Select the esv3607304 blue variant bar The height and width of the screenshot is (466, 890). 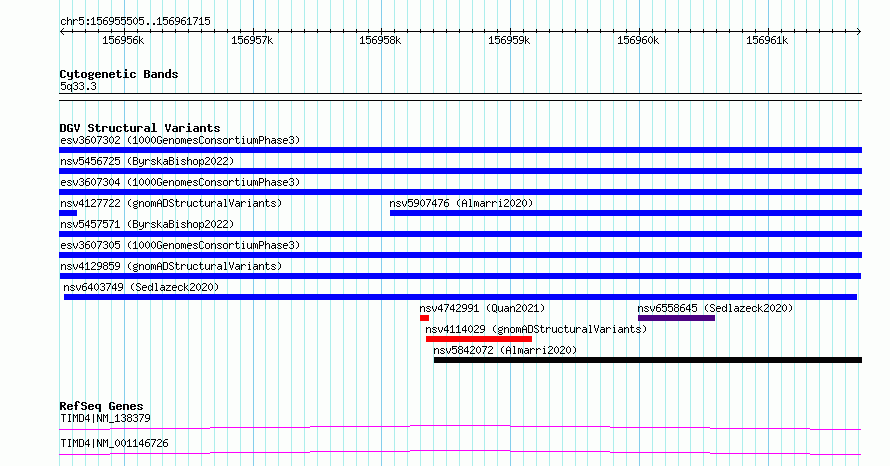click(x=460, y=192)
